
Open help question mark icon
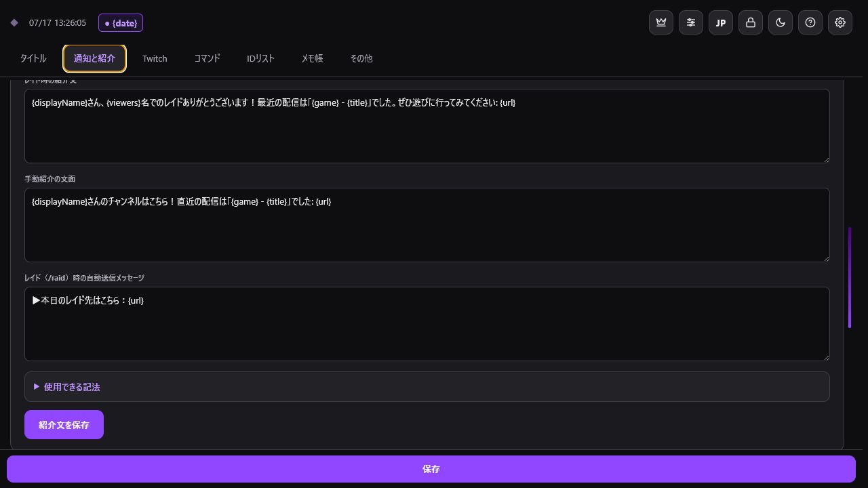(x=810, y=22)
